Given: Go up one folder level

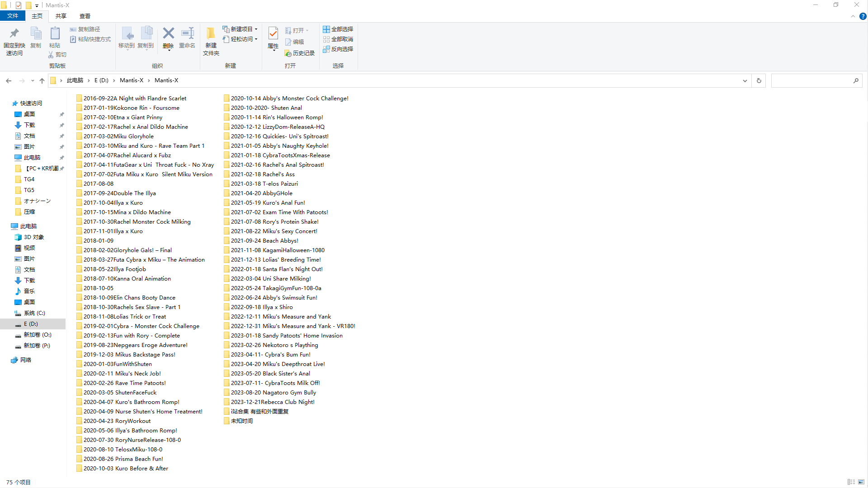Looking at the screenshot, I should point(42,80).
